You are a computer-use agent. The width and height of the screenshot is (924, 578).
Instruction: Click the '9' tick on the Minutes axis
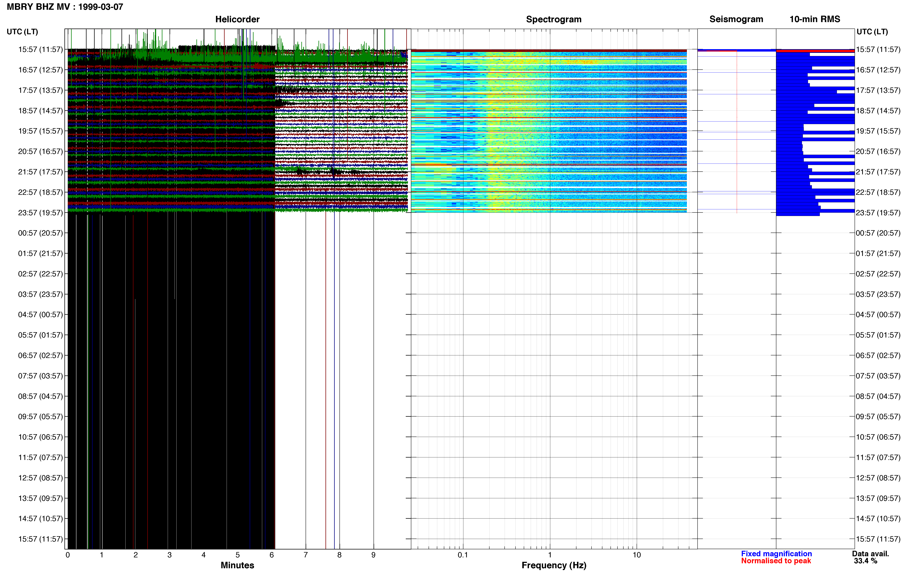pyautogui.click(x=373, y=555)
